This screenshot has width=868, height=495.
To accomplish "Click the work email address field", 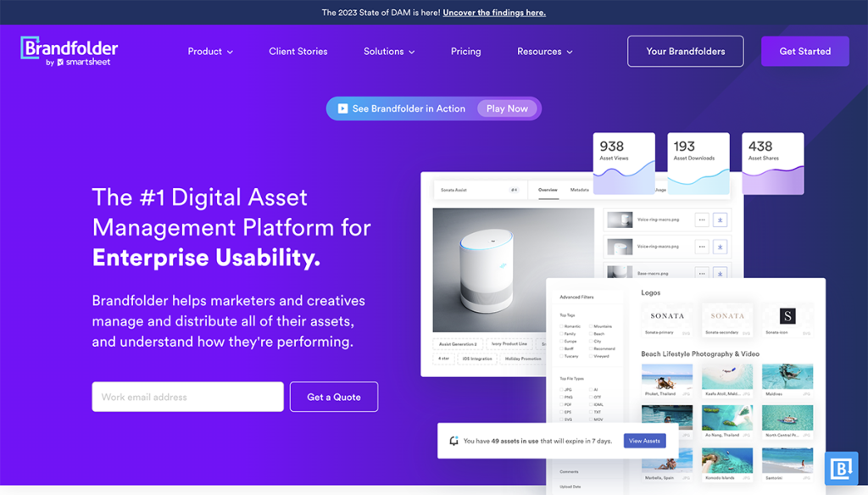I will click(x=186, y=397).
